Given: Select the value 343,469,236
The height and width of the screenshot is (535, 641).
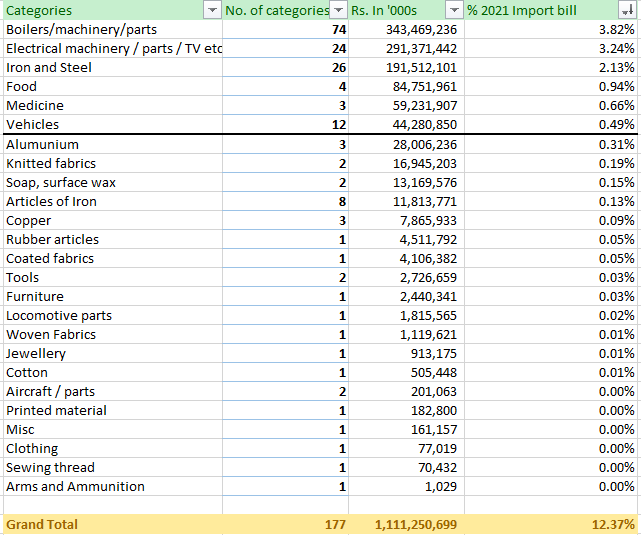Looking at the screenshot, I should coord(406,29).
